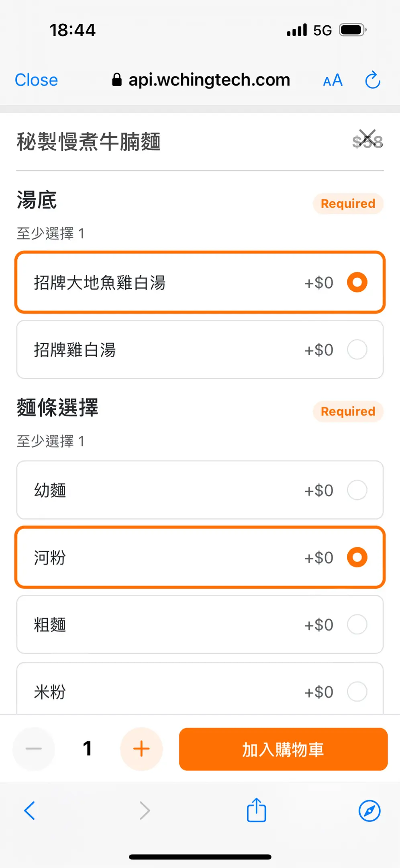Select 河粉 noodle option
400x868 pixels.
[200, 557]
